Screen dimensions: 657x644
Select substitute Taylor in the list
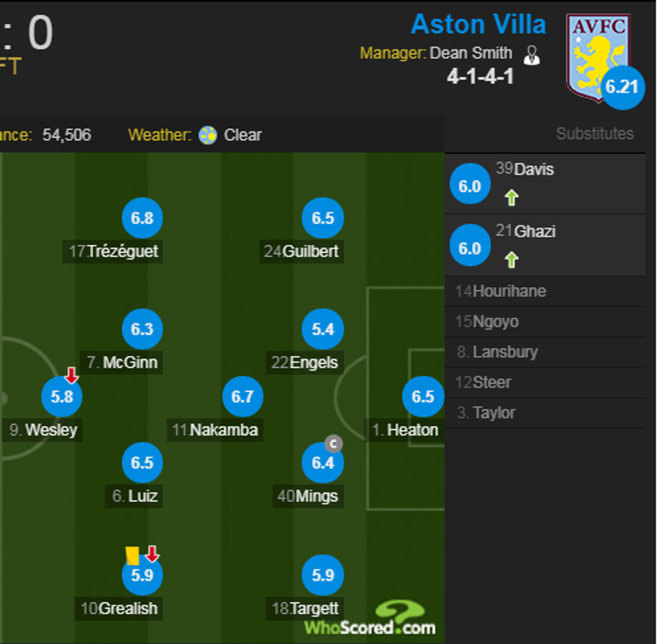[493, 413]
